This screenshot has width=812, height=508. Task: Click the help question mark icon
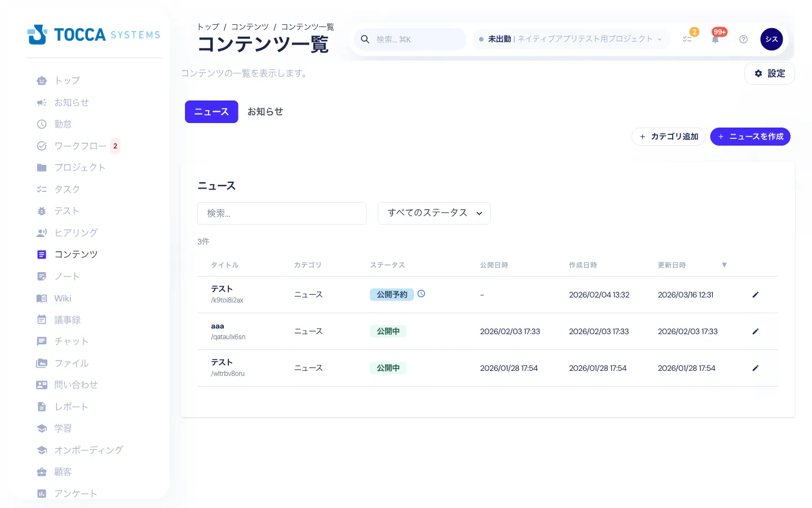(743, 39)
